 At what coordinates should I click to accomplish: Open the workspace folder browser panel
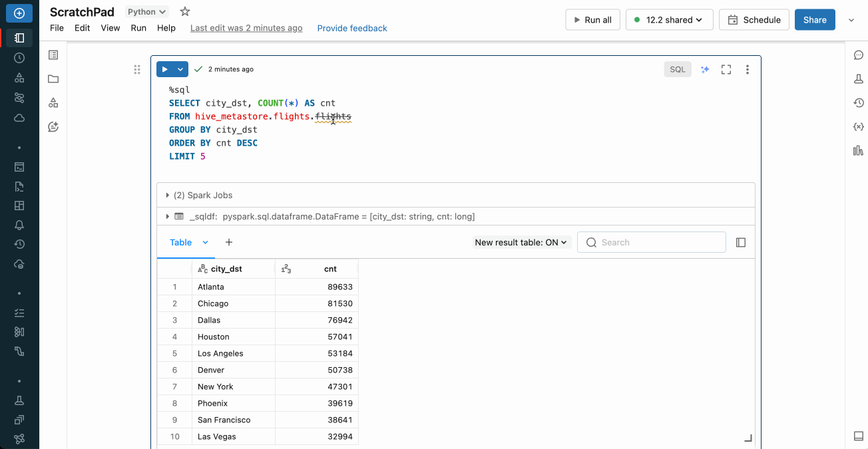pyautogui.click(x=53, y=78)
